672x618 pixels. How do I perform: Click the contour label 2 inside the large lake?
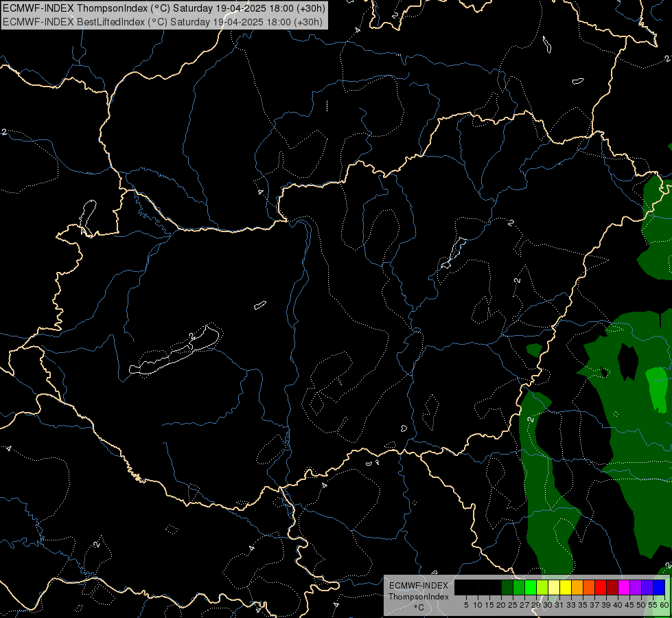coord(192,336)
